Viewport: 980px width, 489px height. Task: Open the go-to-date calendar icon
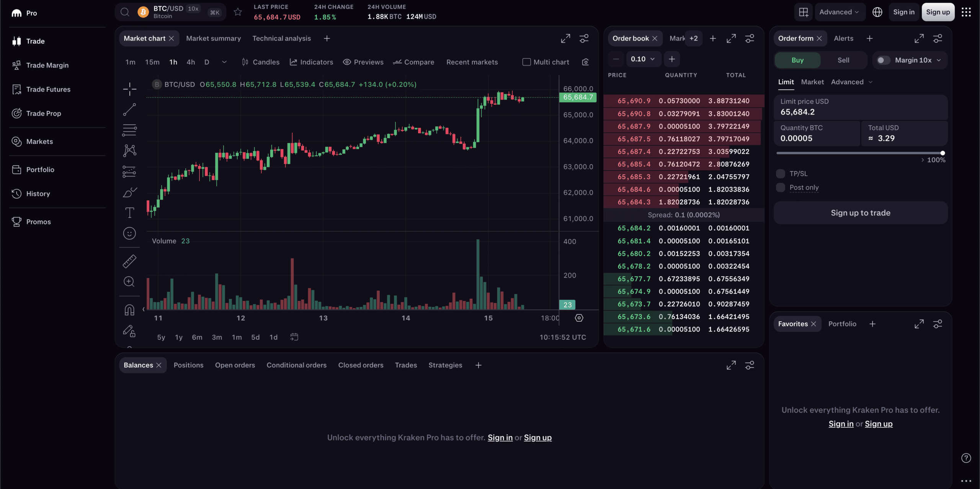point(294,337)
